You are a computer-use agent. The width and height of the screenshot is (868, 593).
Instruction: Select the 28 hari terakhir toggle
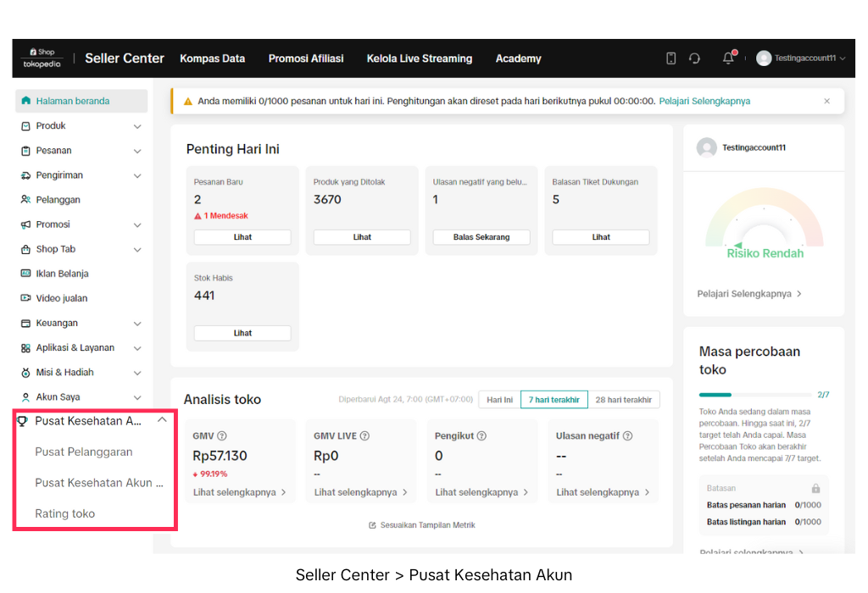point(623,400)
